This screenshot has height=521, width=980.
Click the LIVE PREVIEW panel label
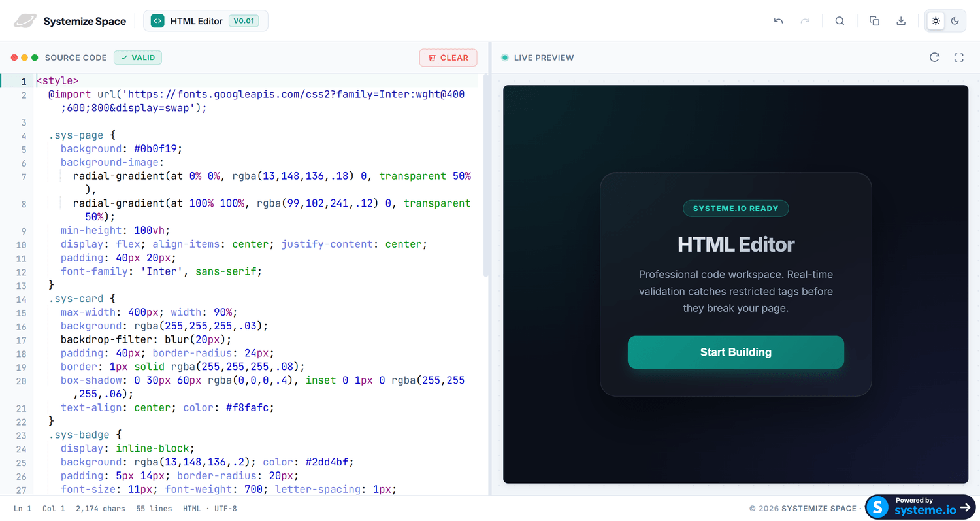click(x=544, y=58)
